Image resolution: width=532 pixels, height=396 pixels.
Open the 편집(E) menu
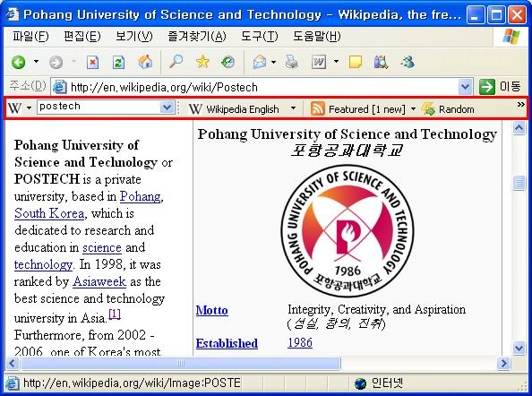82,36
